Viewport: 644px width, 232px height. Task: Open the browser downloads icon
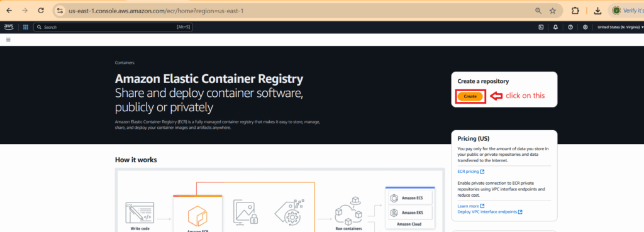598,11
